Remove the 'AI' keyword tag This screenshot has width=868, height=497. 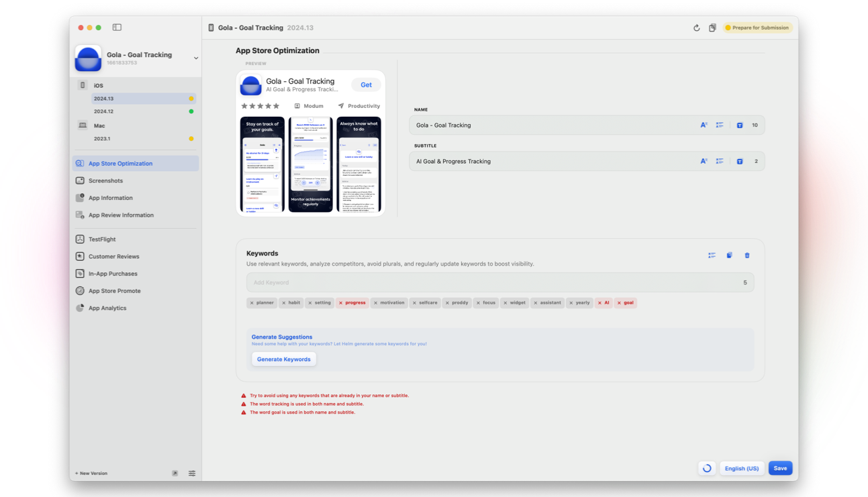[x=600, y=303]
